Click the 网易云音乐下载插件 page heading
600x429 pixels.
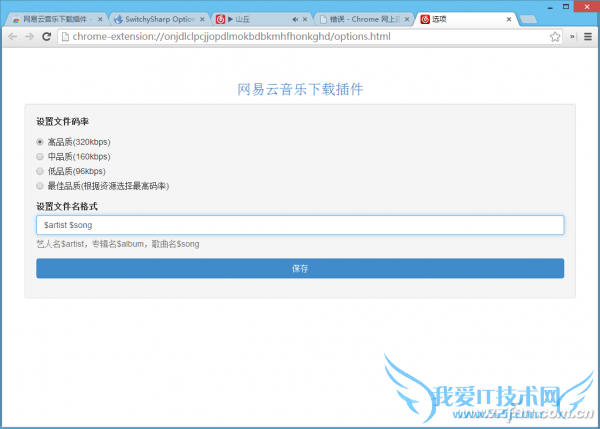[x=300, y=90]
